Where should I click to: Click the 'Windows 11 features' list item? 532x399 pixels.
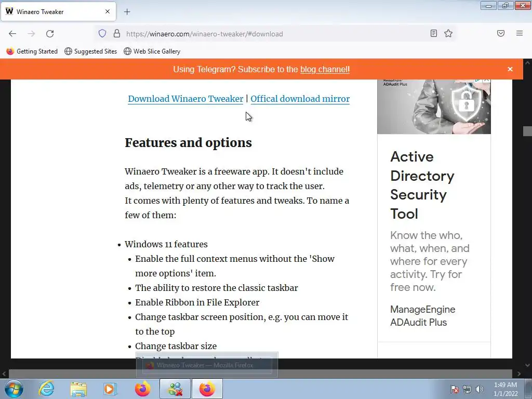click(166, 244)
